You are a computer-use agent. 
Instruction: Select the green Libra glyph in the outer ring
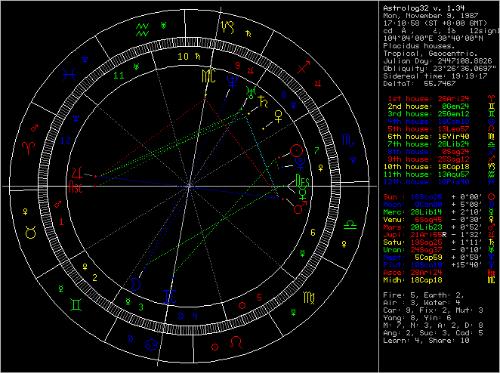tap(350, 225)
